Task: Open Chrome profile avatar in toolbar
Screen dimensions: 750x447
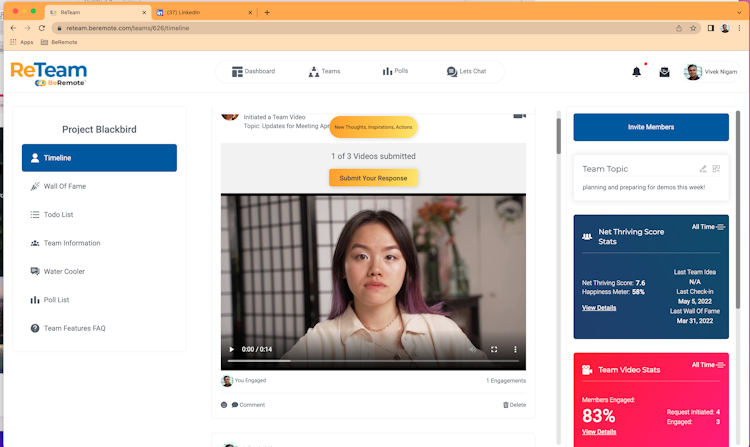Action: (x=725, y=28)
